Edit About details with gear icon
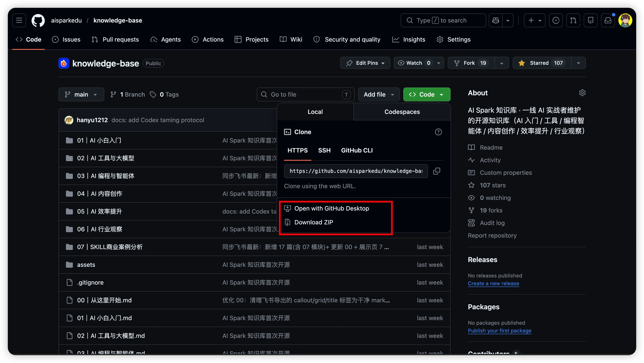Screen dimensions: 644x363 pyautogui.click(x=582, y=93)
